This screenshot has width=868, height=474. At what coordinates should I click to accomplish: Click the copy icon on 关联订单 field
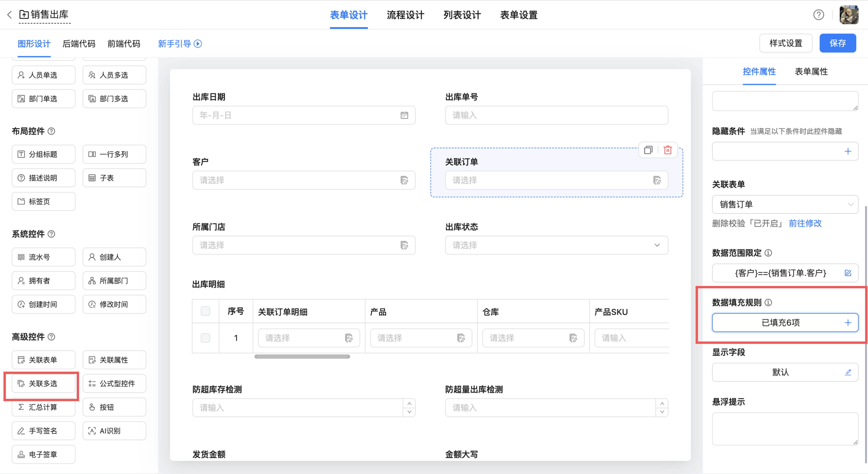pos(648,150)
